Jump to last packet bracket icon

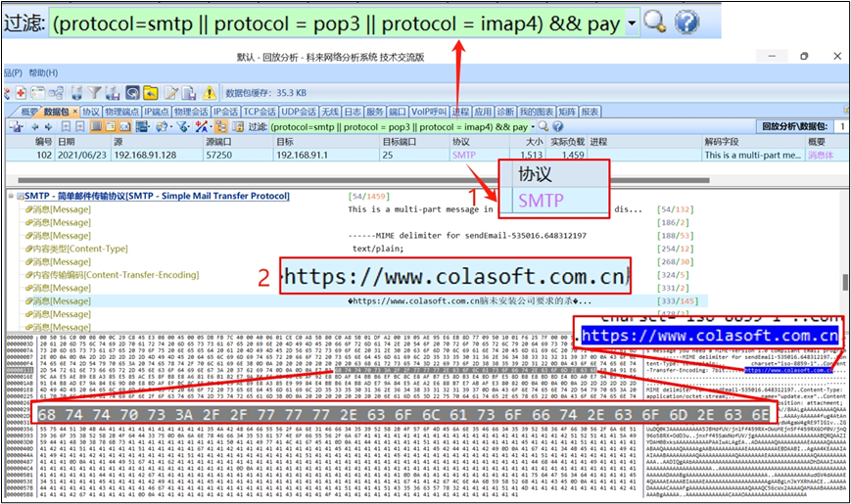(79, 126)
